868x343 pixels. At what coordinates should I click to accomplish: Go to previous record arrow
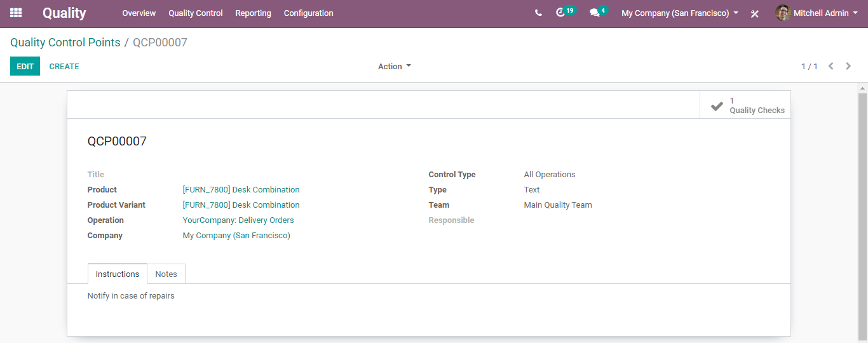pyautogui.click(x=831, y=66)
